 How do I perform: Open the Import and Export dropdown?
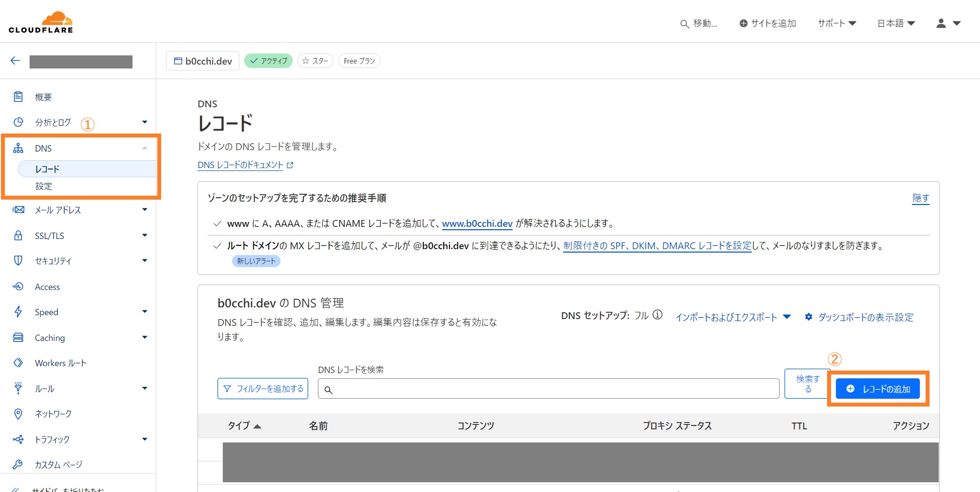732,317
